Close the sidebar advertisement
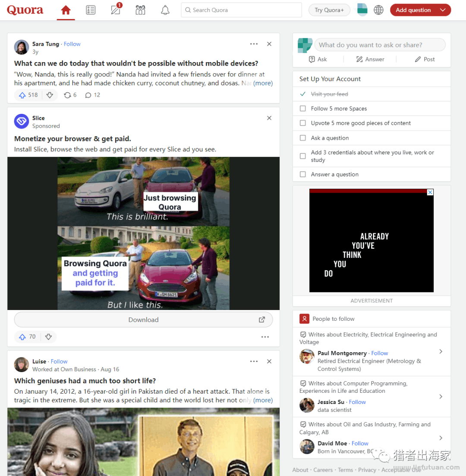466x476 pixels. coord(430,192)
